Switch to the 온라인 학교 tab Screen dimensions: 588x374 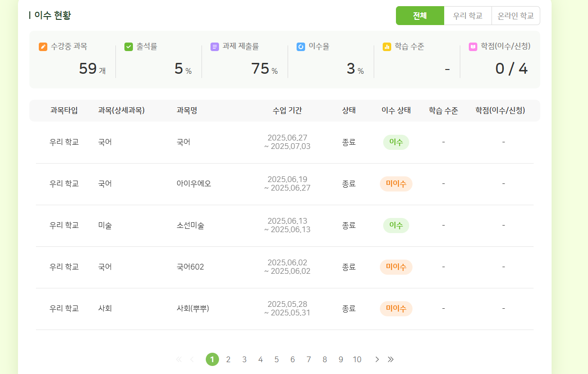(516, 16)
